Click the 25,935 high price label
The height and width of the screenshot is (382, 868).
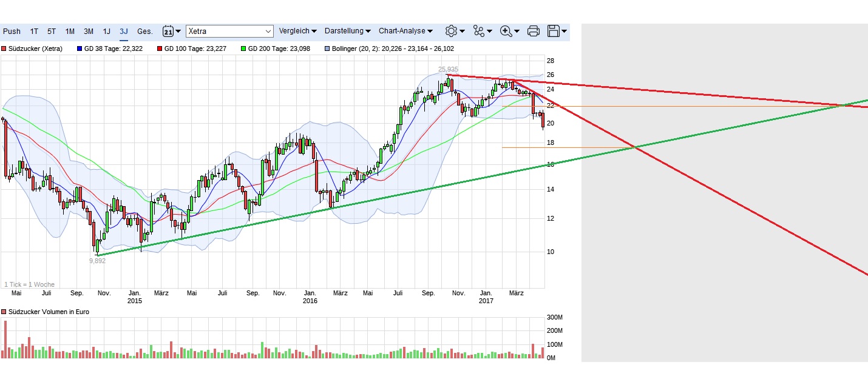pyautogui.click(x=448, y=70)
